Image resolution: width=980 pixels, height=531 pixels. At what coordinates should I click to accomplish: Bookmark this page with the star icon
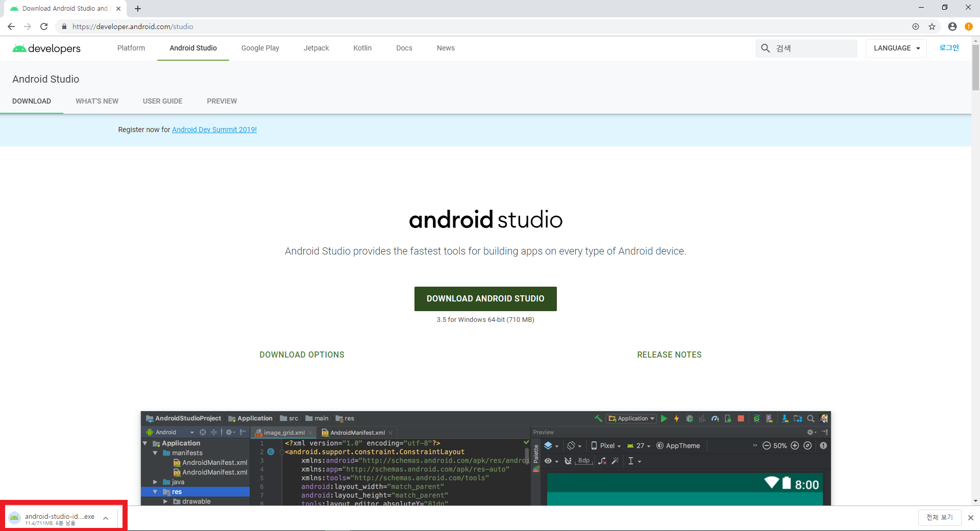(x=932, y=27)
